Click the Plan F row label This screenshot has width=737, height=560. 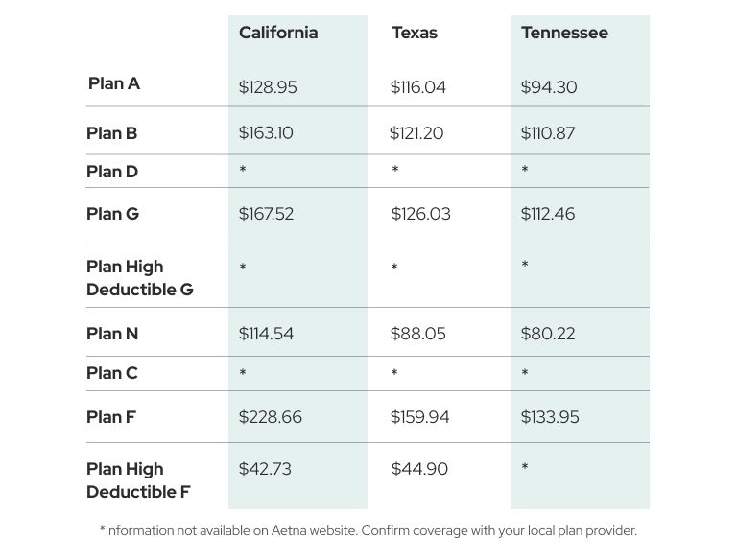click(111, 417)
